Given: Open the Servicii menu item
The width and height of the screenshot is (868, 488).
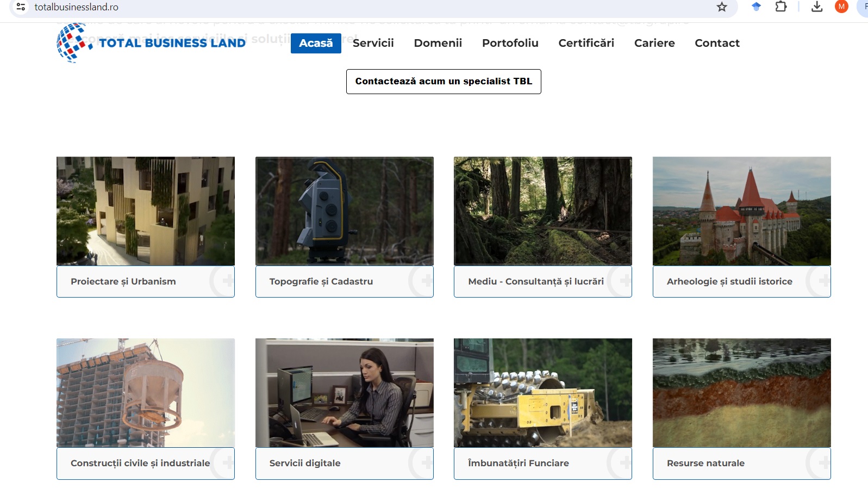Looking at the screenshot, I should [373, 43].
